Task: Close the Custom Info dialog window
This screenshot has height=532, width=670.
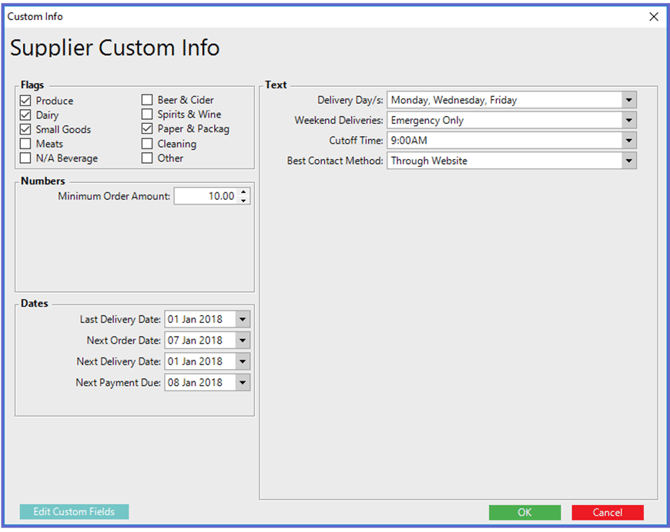Action: pyautogui.click(x=654, y=16)
